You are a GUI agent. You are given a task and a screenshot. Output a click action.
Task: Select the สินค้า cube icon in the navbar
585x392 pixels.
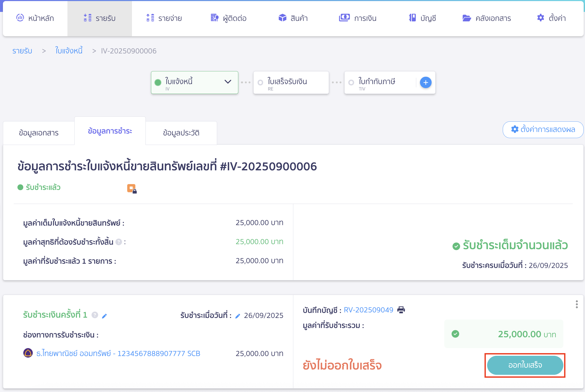[x=282, y=18]
